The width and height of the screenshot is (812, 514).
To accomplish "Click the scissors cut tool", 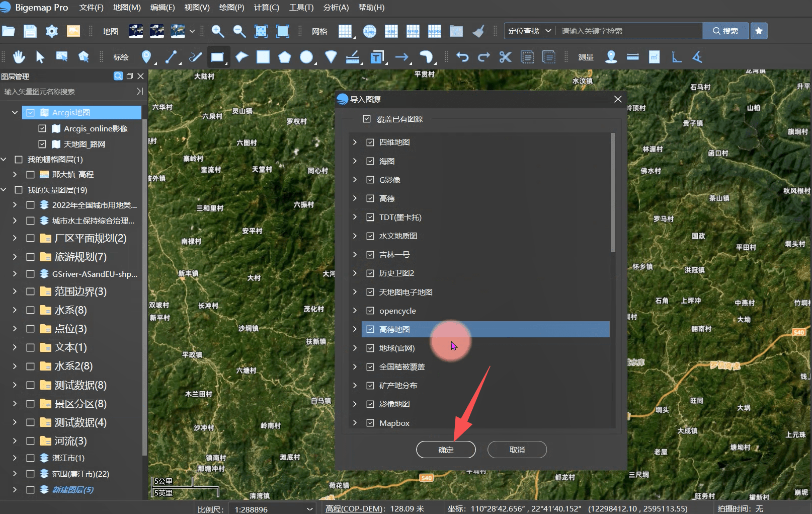I will pos(506,57).
